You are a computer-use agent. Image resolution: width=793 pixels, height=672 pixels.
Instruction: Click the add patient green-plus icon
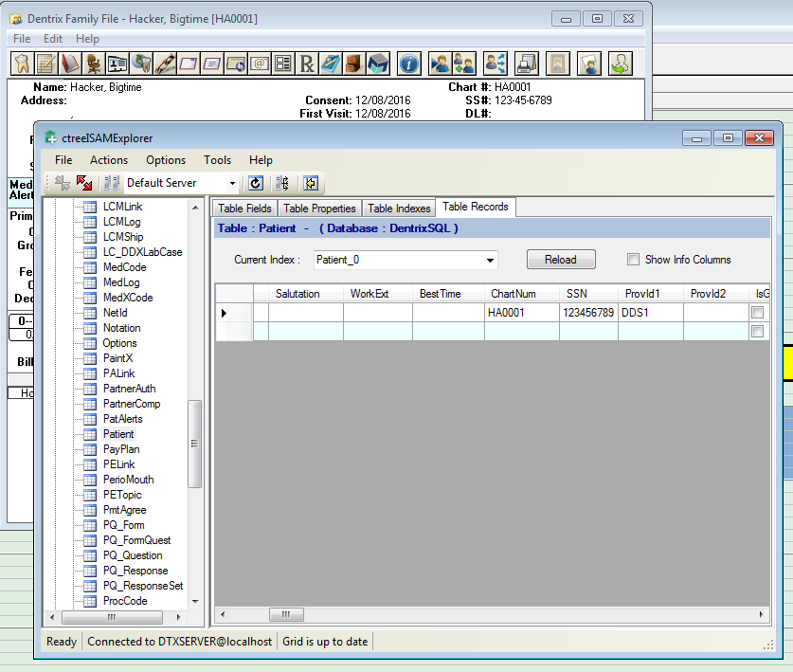(x=464, y=64)
